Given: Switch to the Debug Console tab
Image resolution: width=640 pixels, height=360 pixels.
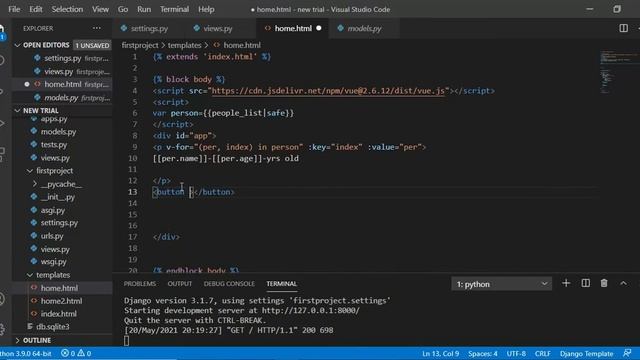Looking at the screenshot, I should [x=229, y=284].
